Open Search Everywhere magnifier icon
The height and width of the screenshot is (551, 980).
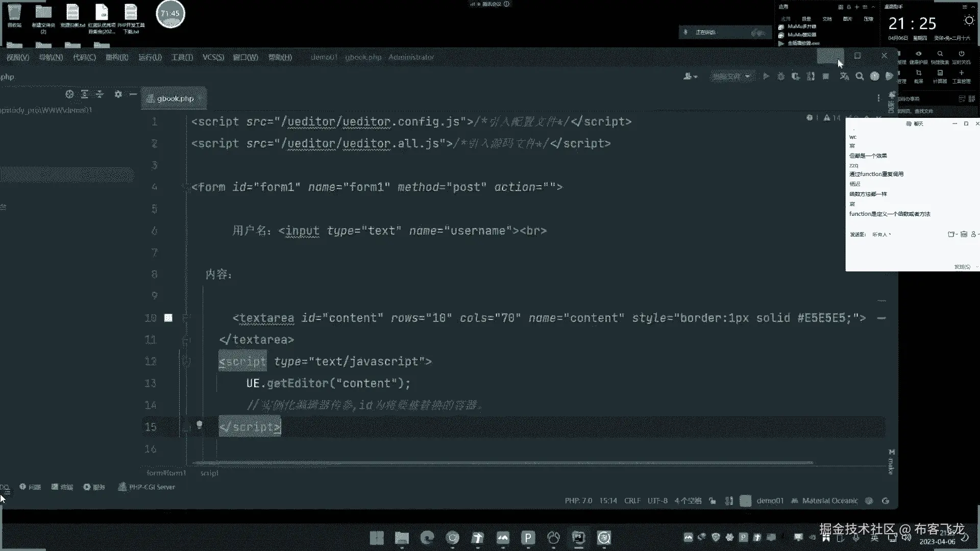pos(860,77)
